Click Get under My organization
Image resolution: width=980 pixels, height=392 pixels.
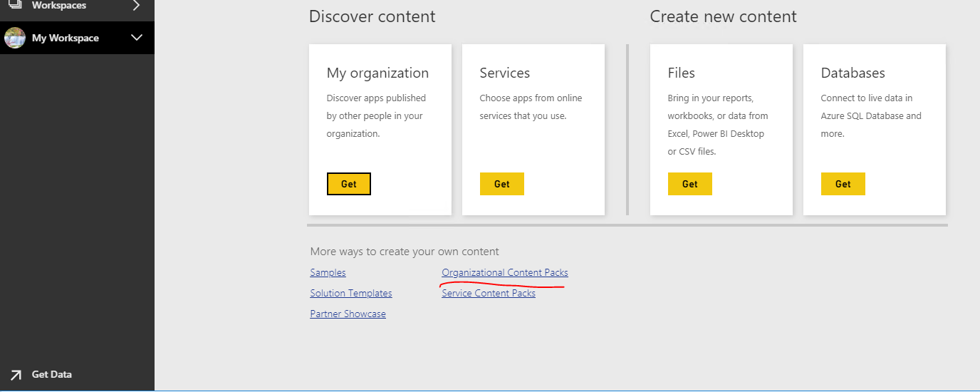[x=349, y=184]
